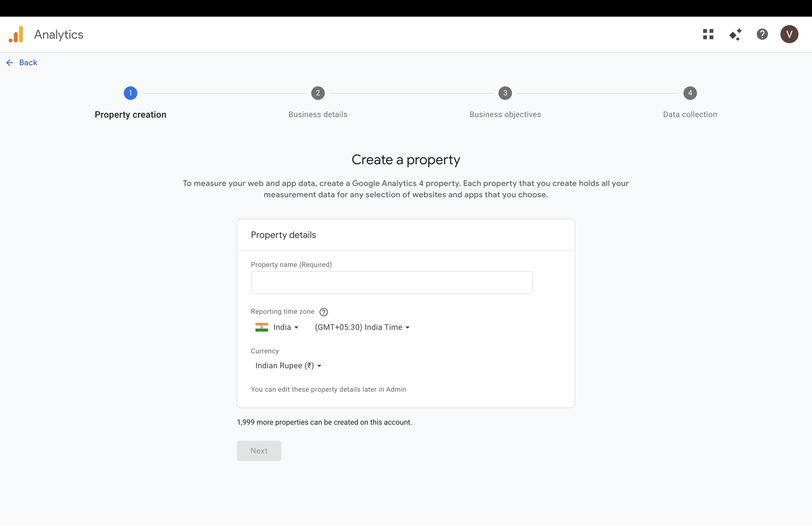Open the Help question mark icon
The height and width of the screenshot is (526, 812).
[762, 34]
